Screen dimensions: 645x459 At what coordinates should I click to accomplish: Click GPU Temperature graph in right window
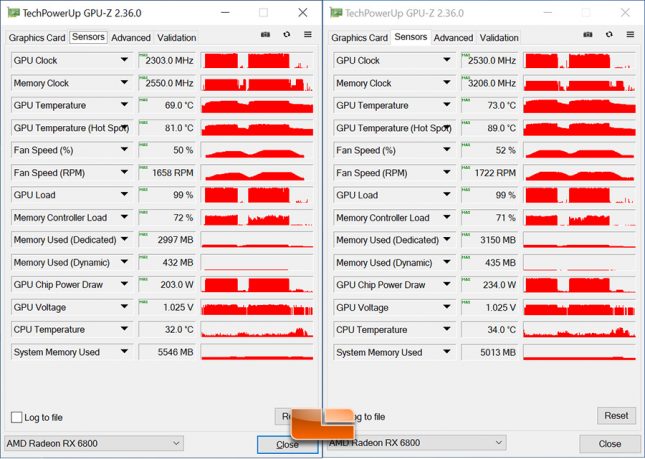click(580, 105)
